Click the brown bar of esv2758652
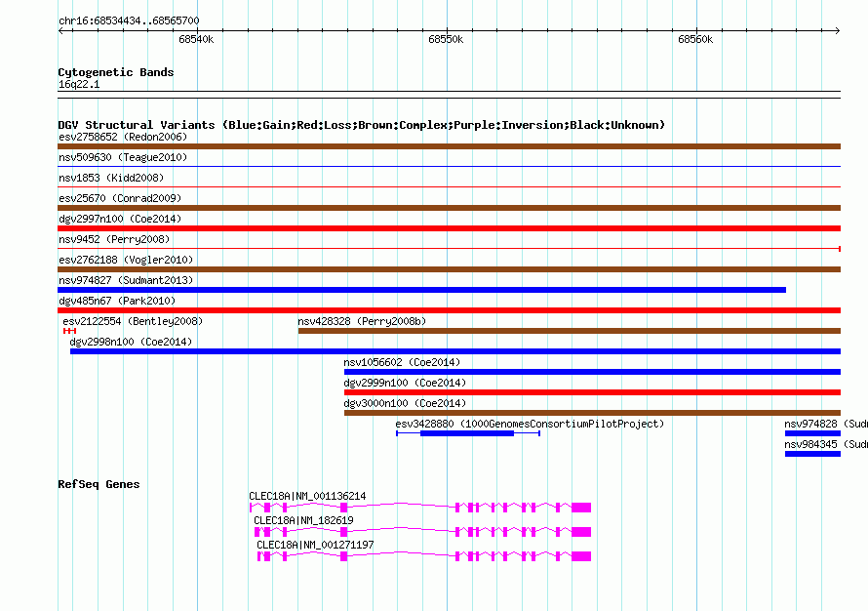 [x=449, y=146]
